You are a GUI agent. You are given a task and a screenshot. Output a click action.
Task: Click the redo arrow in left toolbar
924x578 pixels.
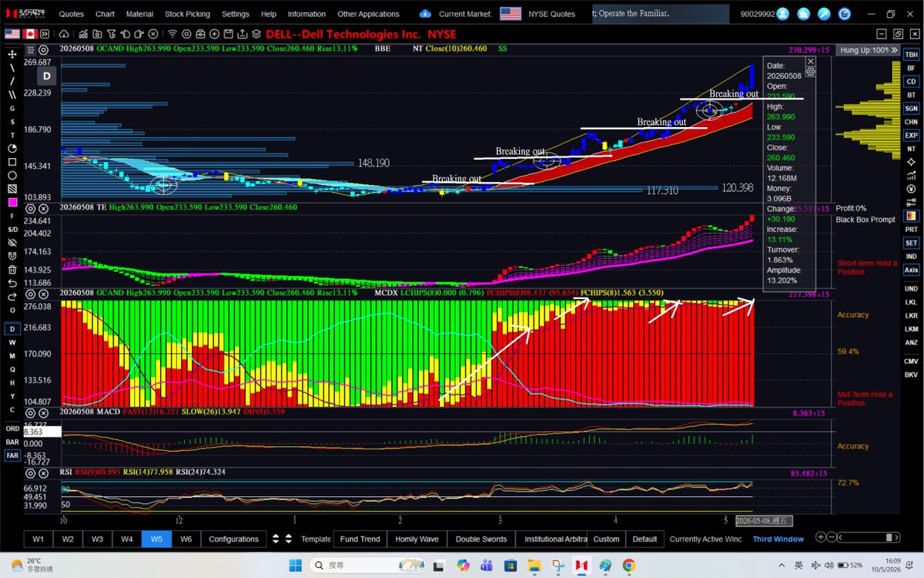12,295
